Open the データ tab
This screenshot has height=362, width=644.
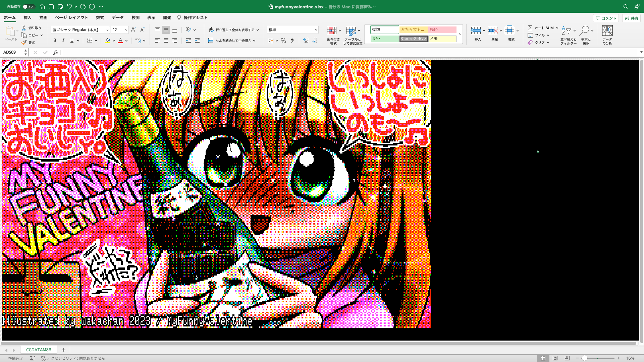[x=118, y=18]
